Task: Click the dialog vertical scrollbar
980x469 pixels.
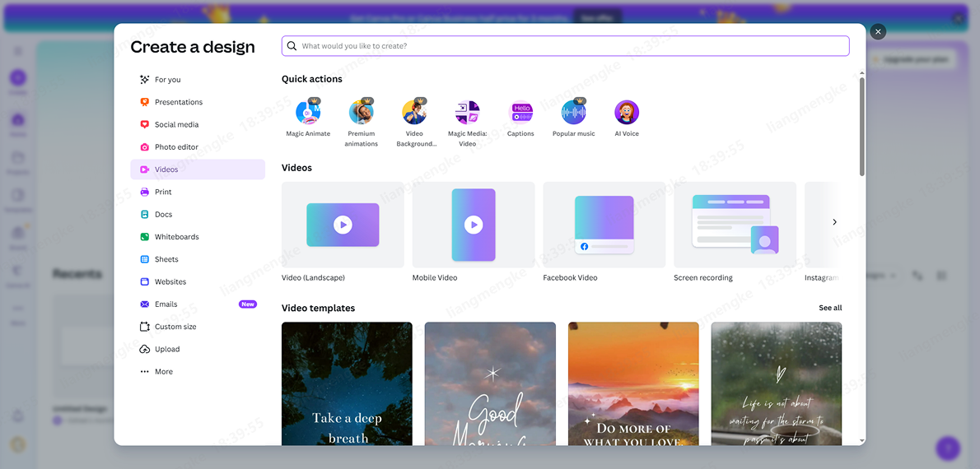Action: pyautogui.click(x=862, y=127)
